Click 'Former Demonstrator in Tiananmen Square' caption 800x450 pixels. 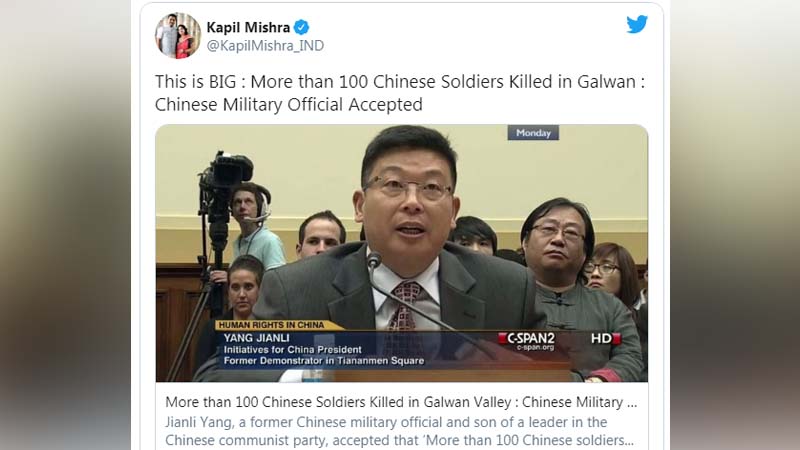[324, 361]
